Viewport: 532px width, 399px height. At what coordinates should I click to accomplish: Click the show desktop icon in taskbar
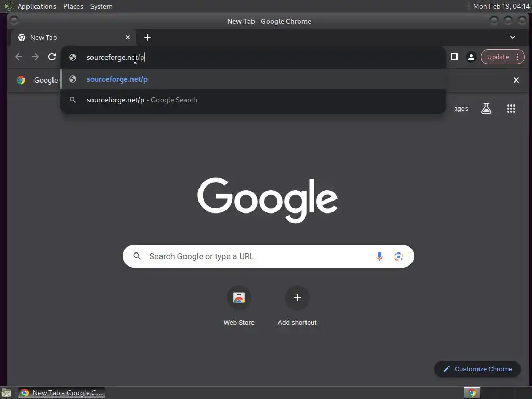(6, 393)
